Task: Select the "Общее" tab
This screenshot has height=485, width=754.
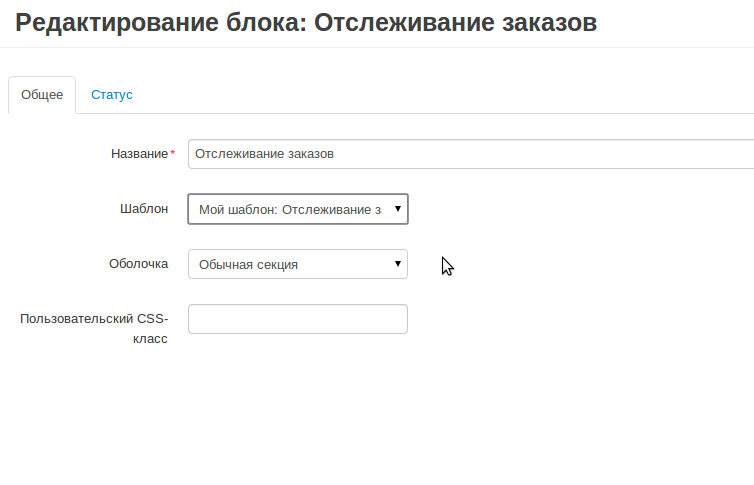Action: (x=42, y=95)
